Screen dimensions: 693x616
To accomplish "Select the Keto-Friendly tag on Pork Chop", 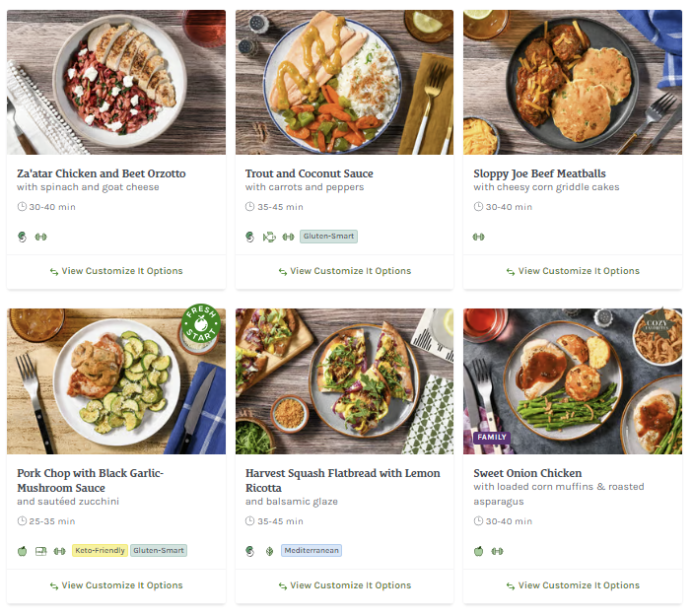I will [100, 551].
